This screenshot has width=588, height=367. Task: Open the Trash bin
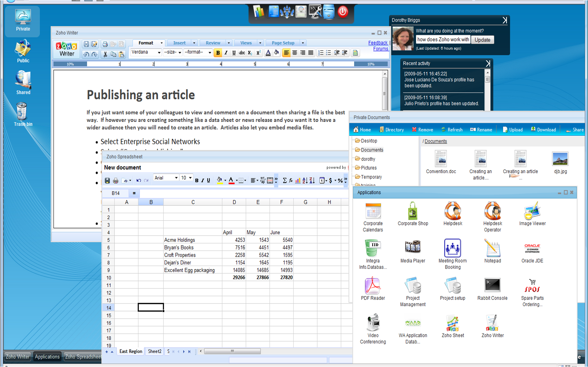coord(23,114)
